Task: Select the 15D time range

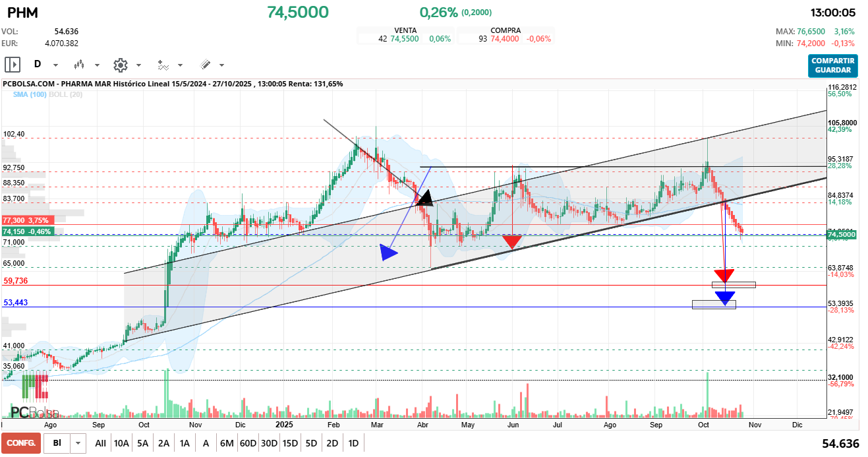Action: pyautogui.click(x=290, y=443)
